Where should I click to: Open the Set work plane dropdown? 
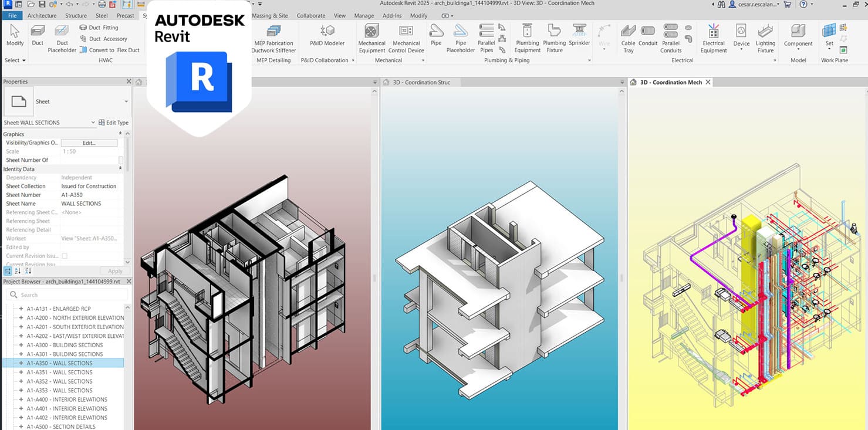pos(829,49)
